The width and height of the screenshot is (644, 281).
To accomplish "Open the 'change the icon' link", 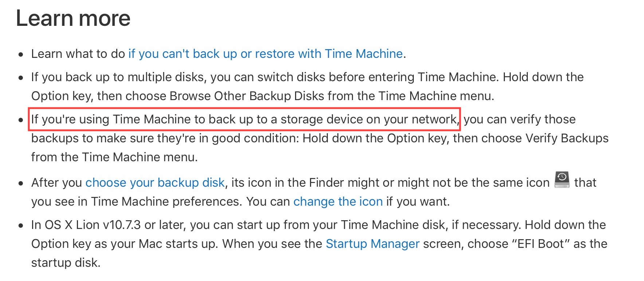I will [x=338, y=201].
